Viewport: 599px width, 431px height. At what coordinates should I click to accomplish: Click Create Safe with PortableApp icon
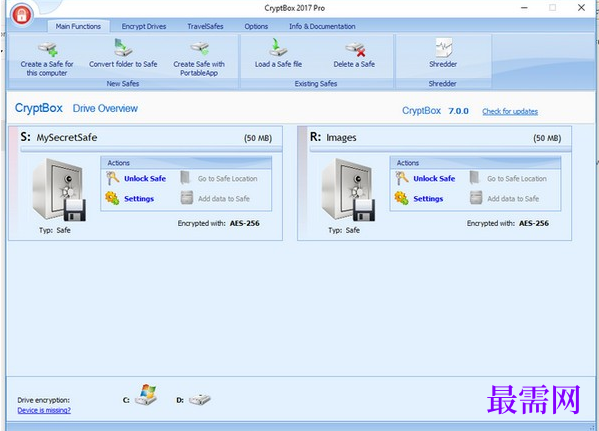(199, 49)
